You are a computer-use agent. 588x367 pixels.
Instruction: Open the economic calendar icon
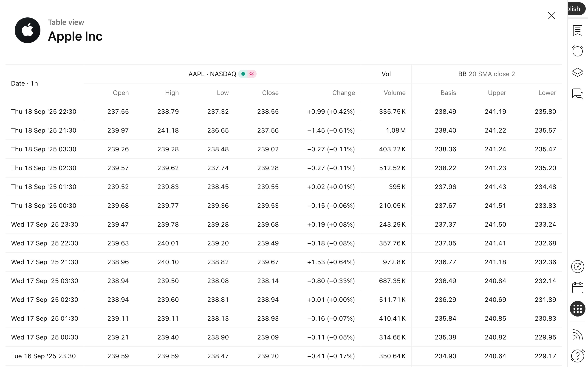pyautogui.click(x=577, y=288)
